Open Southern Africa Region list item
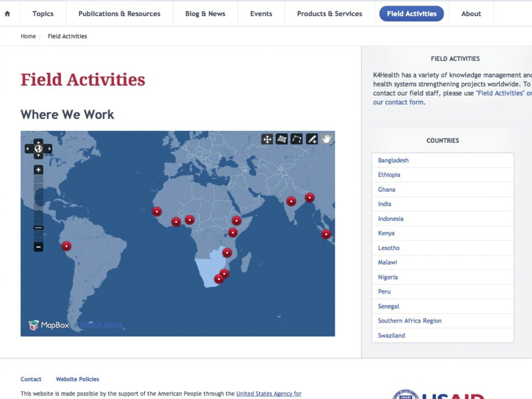The width and height of the screenshot is (532, 399). click(x=443, y=321)
